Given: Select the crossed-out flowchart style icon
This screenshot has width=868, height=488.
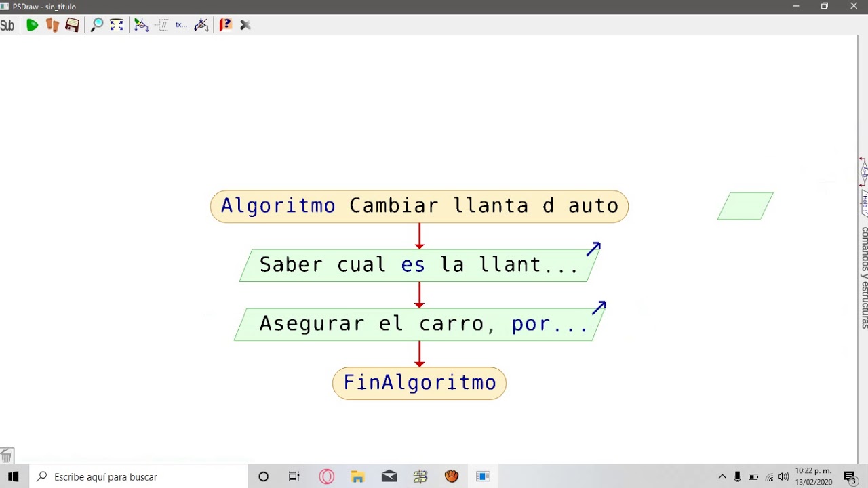Looking at the screenshot, I should coord(201,25).
